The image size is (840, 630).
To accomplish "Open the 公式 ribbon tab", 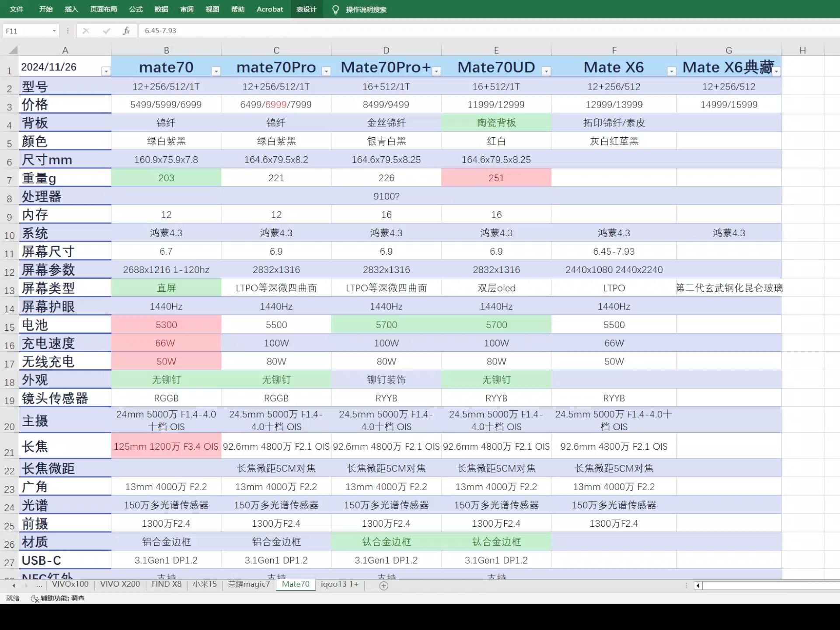I will [x=136, y=9].
